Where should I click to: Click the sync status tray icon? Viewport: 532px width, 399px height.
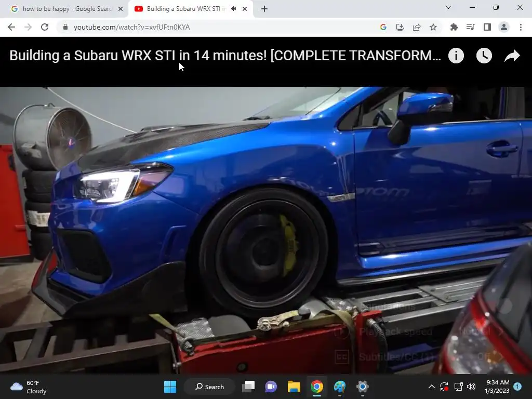tap(444, 387)
